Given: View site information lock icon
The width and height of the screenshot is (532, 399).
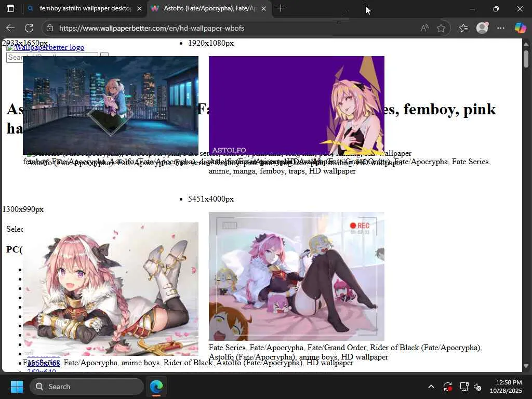Looking at the screenshot, I should point(50,28).
